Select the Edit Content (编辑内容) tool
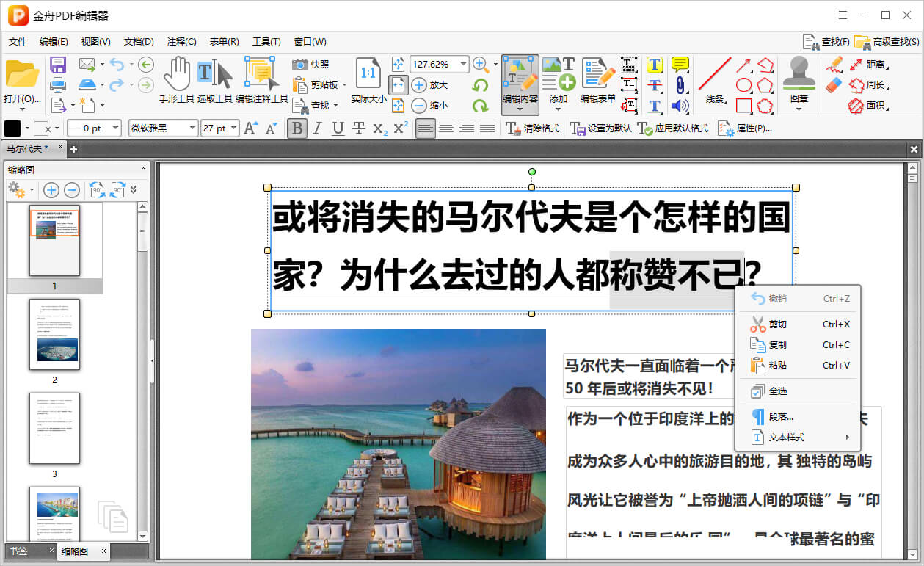 [520, 78]
